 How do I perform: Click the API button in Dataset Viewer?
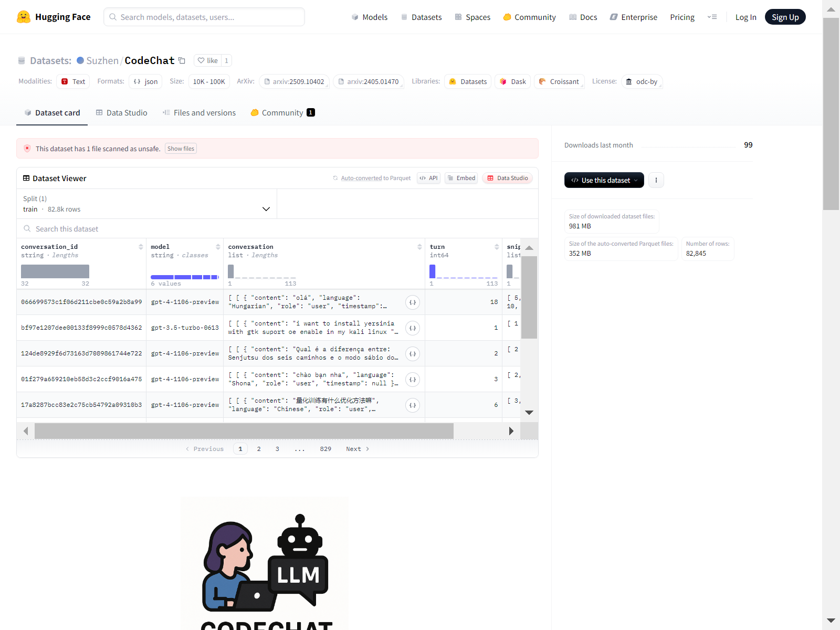pos(428,178)
